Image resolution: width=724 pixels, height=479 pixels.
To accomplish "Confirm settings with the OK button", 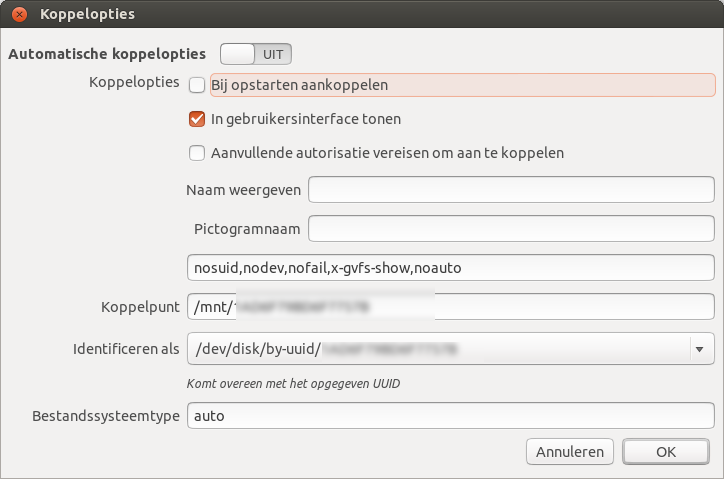I will [x=666, y=451].
